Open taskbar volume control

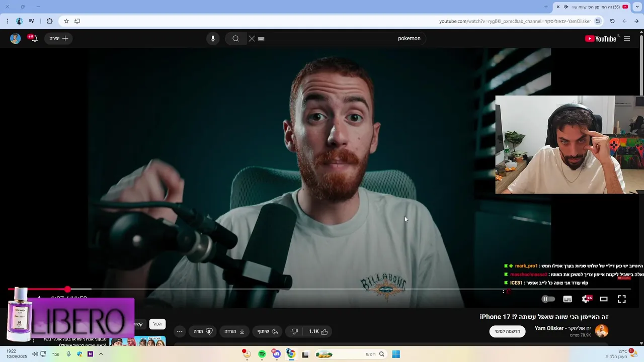tap(35, 354)
